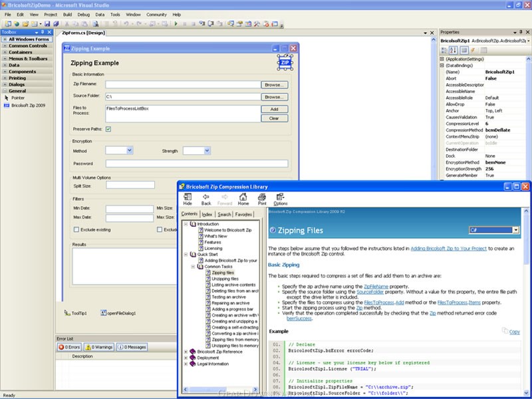The image size is (532, 399).
Task: Open the Adding Bricolsoft Zip to Your Project link
Action: (x=448, y=248)
